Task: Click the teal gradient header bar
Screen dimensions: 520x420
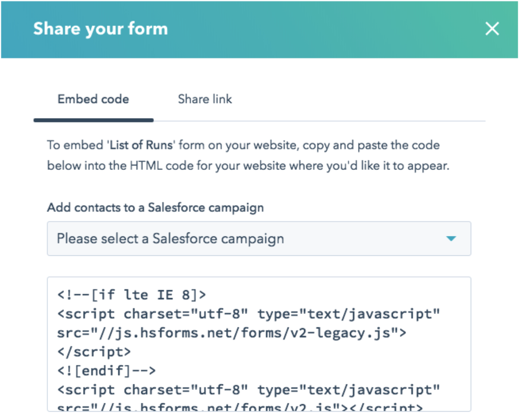Action: [x=308, y=29]
